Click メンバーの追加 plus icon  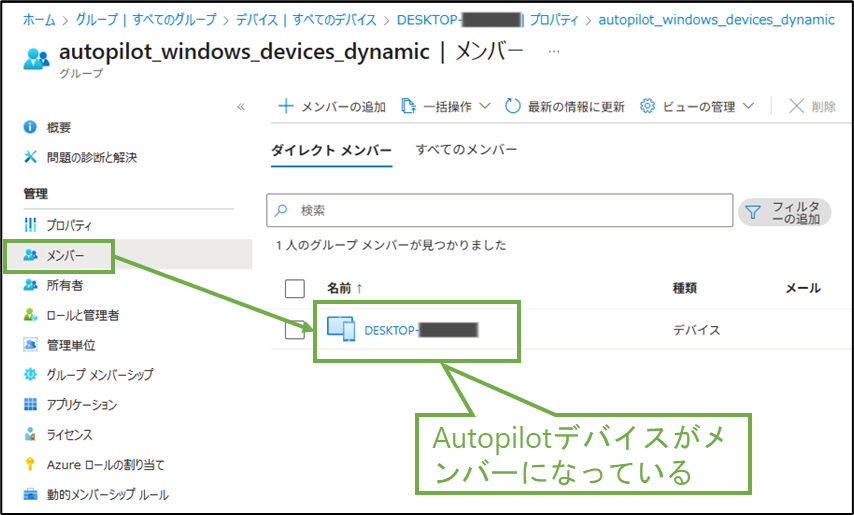coord(286,106)
